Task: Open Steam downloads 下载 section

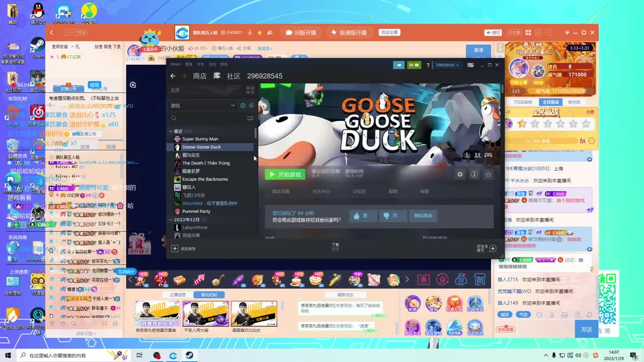Action: [335, 246]
